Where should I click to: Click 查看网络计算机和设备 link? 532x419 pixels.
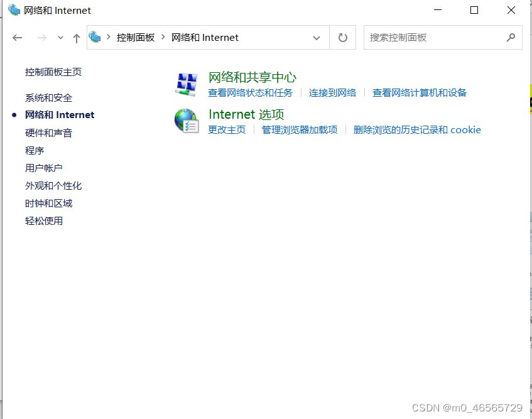(x=420, y=92)
